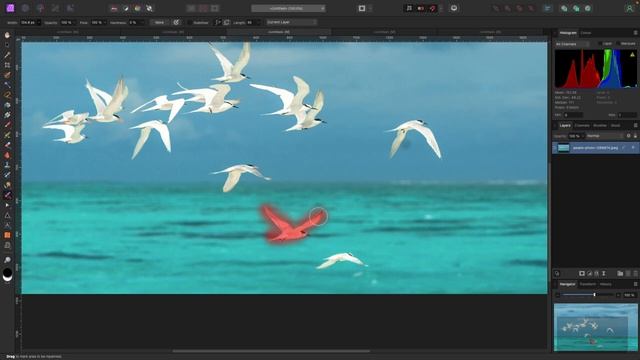
Task: Select the Erase Brush tool
Action: pos(7,145)
